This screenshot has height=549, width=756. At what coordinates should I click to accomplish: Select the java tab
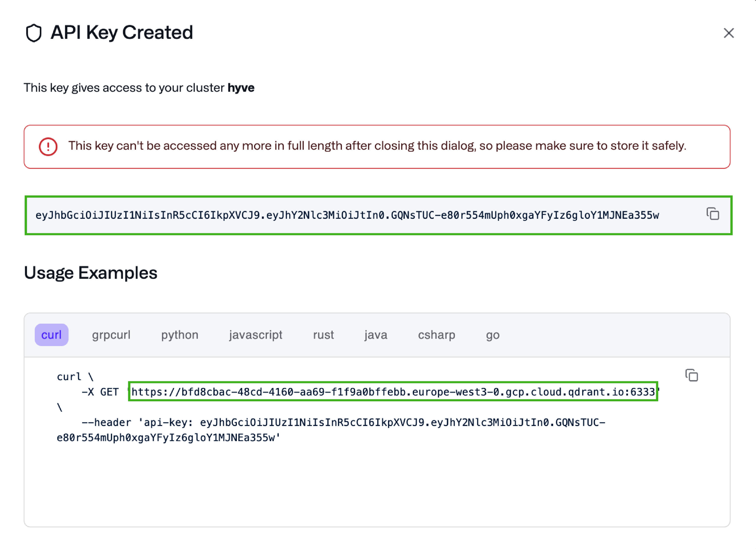376,335
